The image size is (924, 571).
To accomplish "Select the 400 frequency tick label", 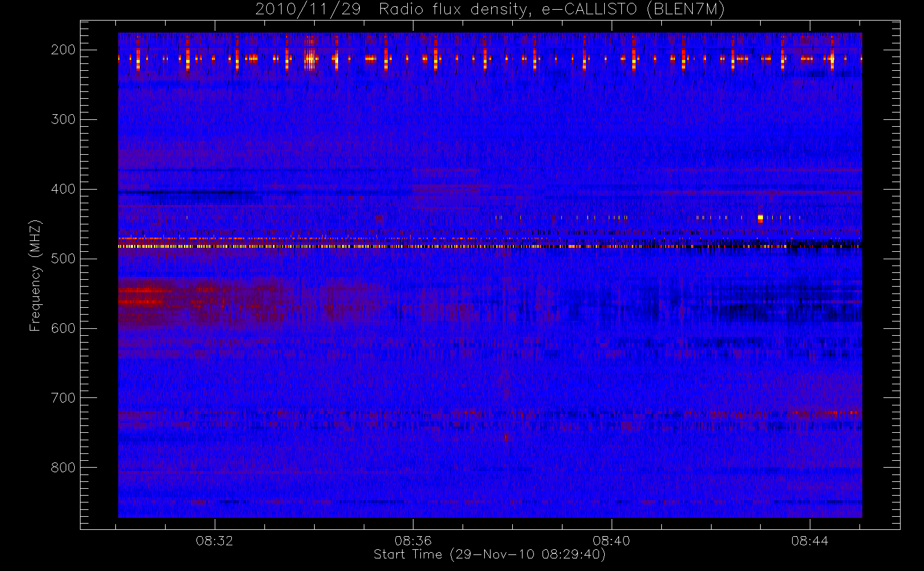I will point(63,189).
